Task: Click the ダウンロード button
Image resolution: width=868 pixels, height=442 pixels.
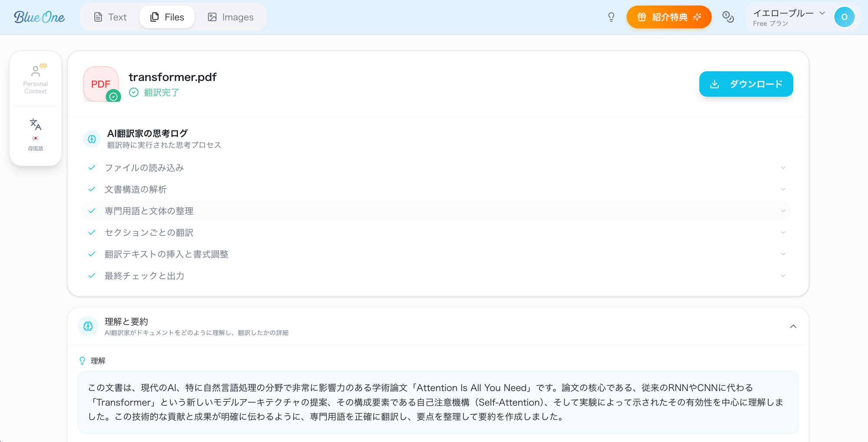Action: 746,84
